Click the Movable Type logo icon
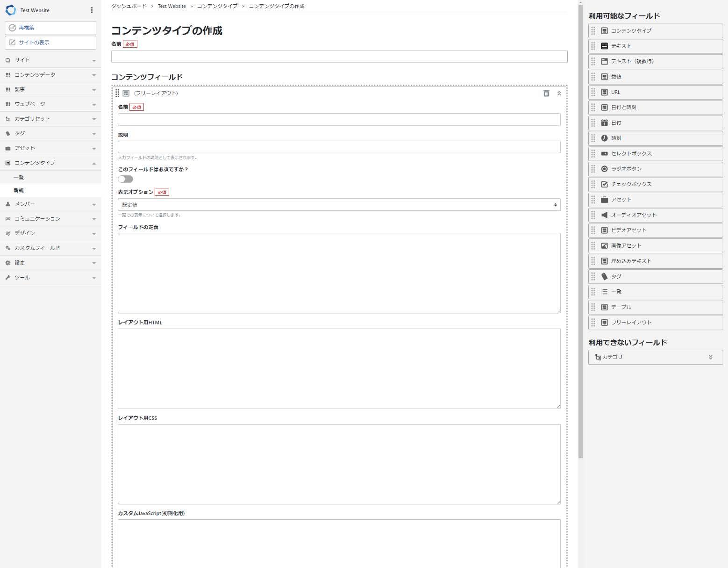Viewport: 728px width, 568px height. tap(10, 10)
